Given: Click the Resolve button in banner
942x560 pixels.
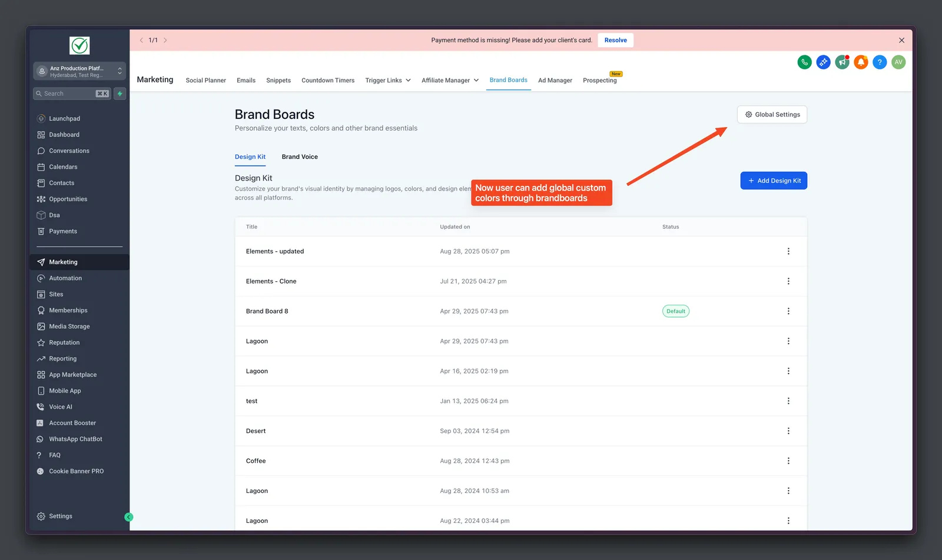Looking at the screenshot, I should click(x=615, y=40).
